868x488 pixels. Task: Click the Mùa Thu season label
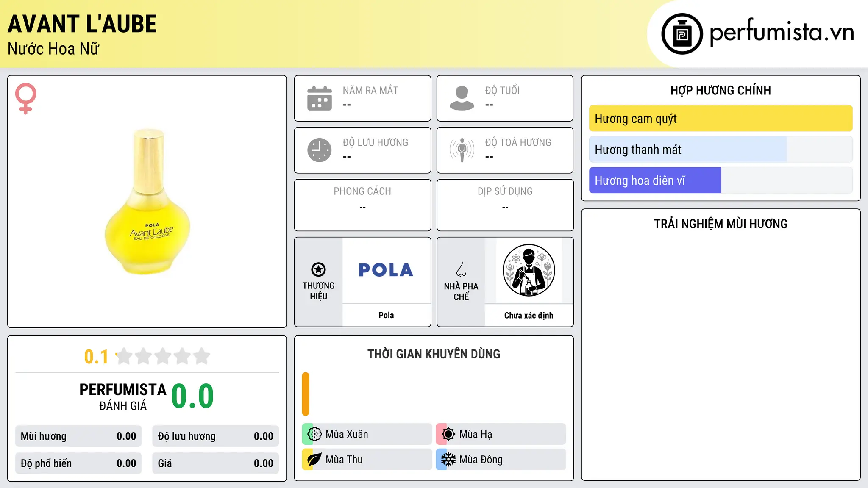pyautogui.click(x=344, y=460)
